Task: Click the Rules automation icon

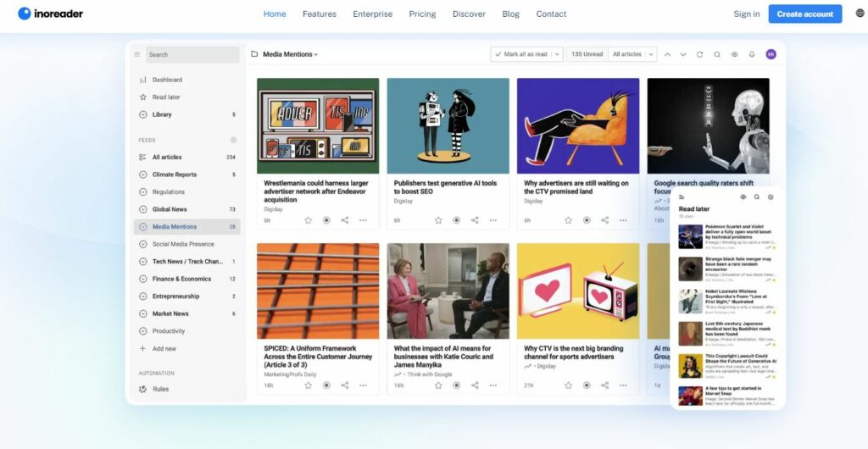Action: pyautogui.click(x=142, y=389)
